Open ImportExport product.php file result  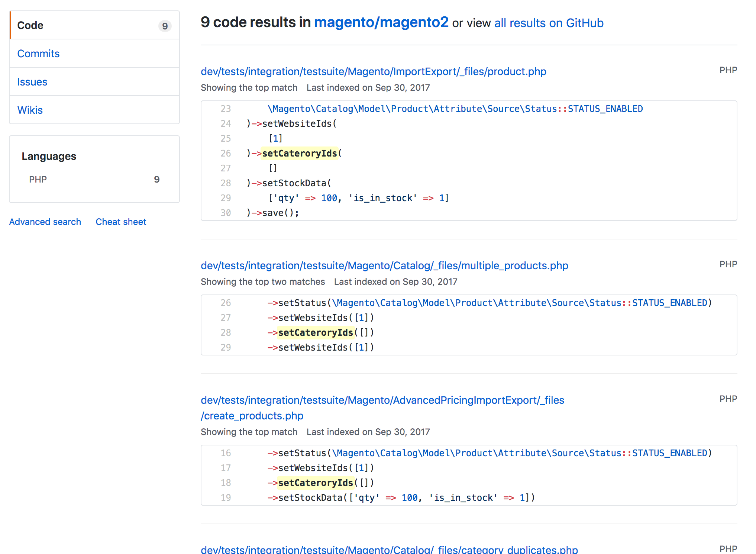tap(373, 71)
